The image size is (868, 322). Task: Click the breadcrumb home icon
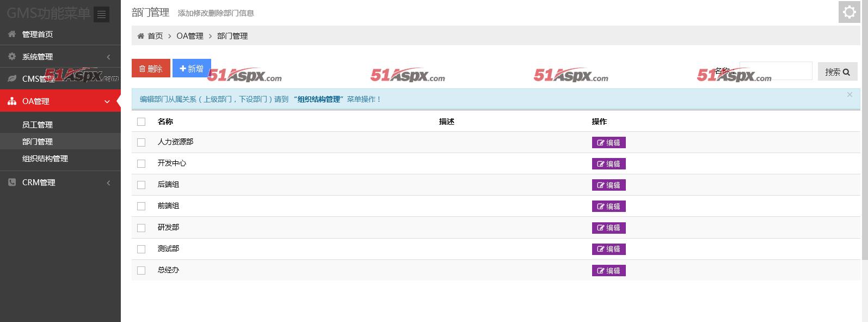(141, 36)
